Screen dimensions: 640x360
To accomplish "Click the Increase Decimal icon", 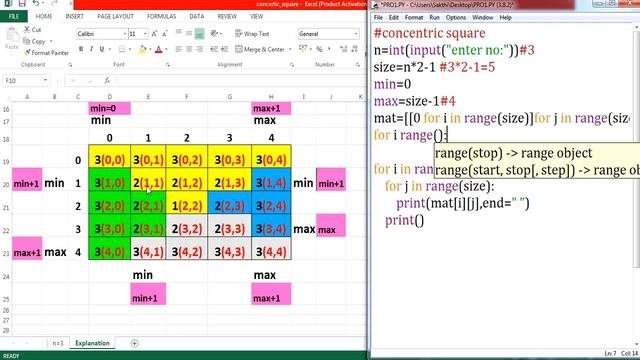I will [344, 49].
